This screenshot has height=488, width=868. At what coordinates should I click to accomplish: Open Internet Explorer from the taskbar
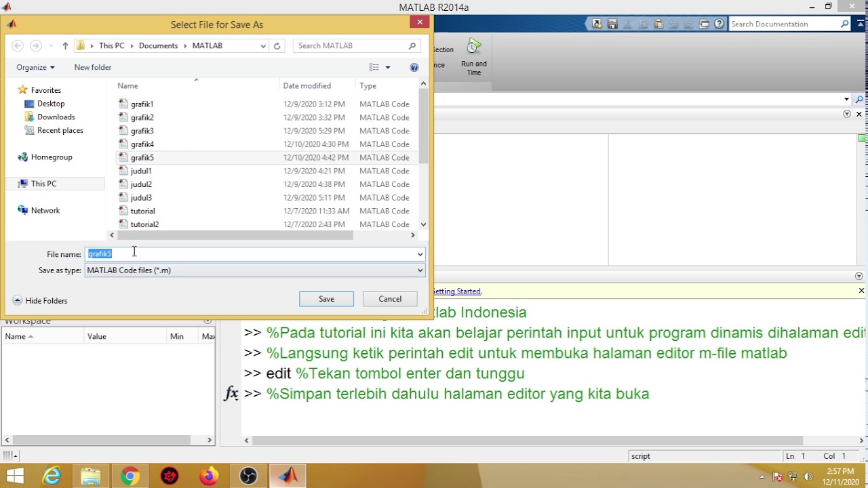pyautogui.click(x=52, y=476)
